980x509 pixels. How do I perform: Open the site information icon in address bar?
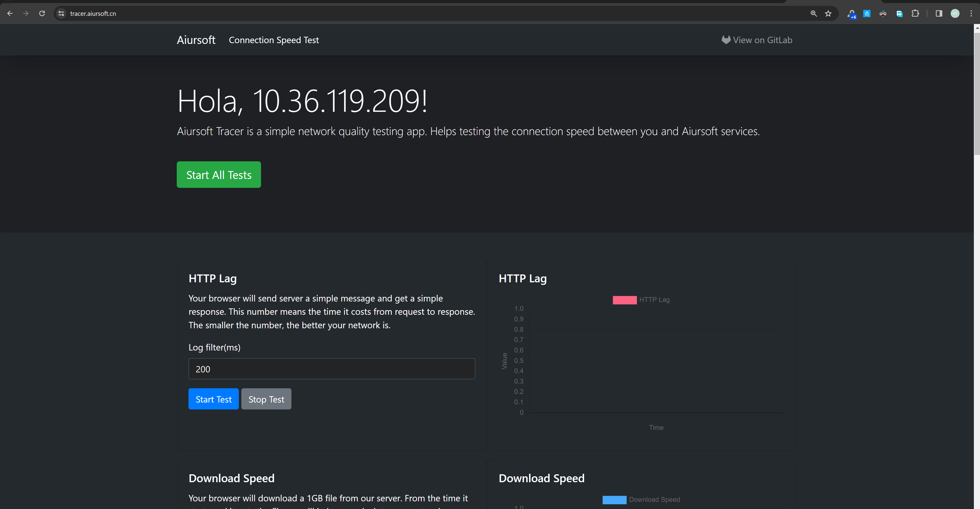pyautogui.click(x=61, y=13)
